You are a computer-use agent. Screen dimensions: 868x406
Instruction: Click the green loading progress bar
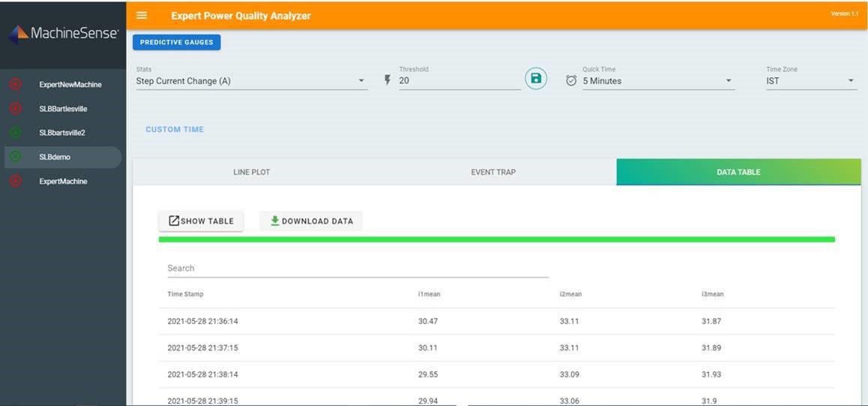pos(496,239)
